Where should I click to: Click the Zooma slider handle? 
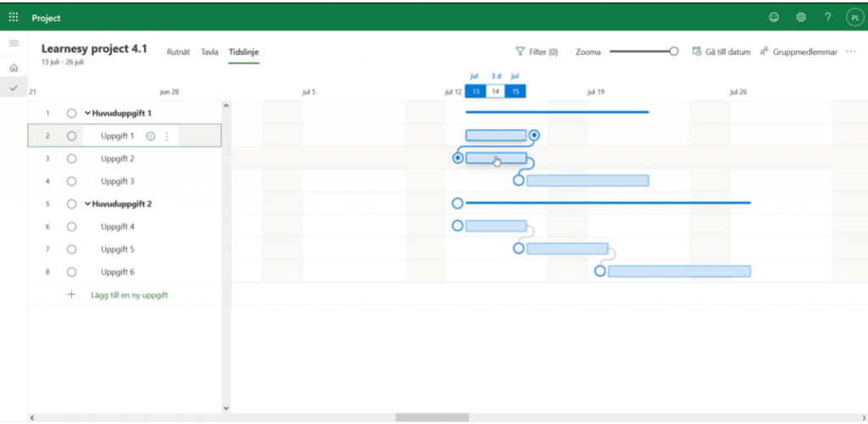click(x=674, y=52)
